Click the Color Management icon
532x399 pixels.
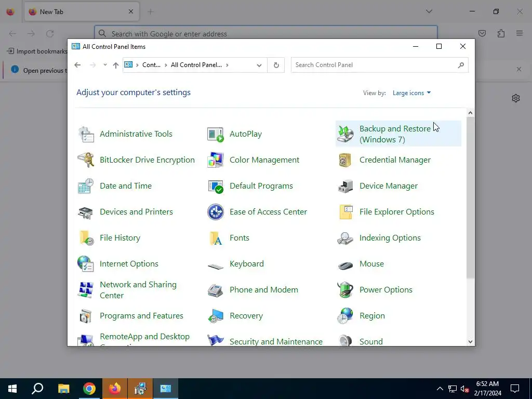tap(216, 160)
